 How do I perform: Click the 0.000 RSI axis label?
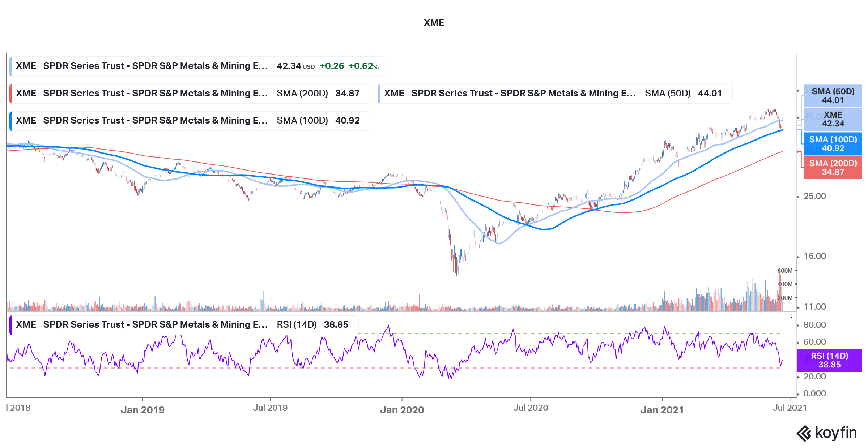pyautogui.click(x=814, y=393)
